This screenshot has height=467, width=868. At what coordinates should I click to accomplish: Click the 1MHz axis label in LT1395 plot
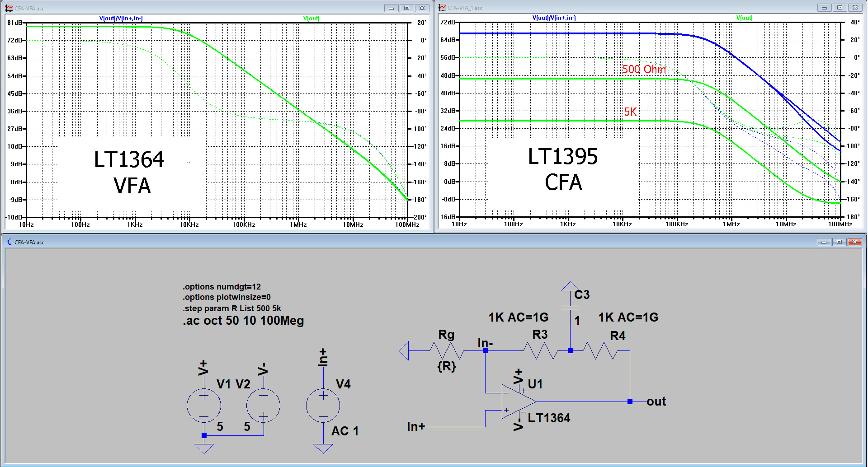tap(731, 224)
